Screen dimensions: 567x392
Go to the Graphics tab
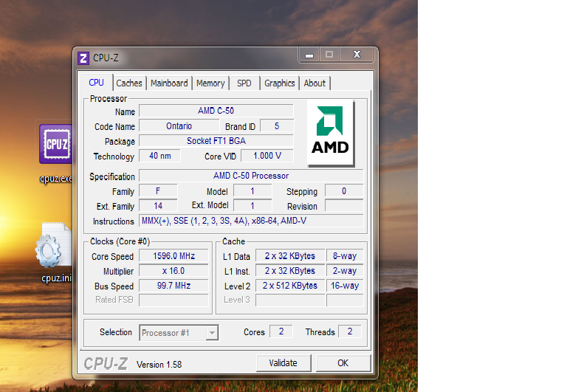point(280,83)
